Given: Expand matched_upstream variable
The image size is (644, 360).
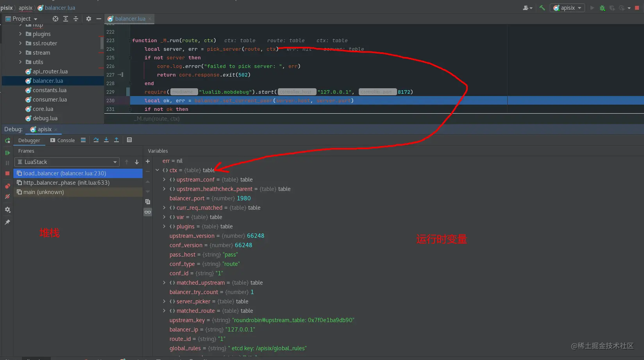Looking at the screenshot, I should (x=164, y=283).
